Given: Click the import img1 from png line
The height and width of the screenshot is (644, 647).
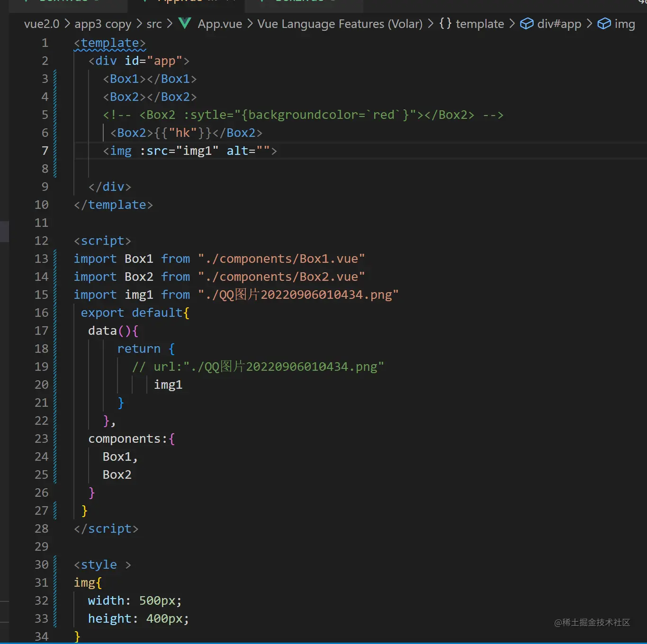Looking at the screenshot, I should [x=236, y=295].
